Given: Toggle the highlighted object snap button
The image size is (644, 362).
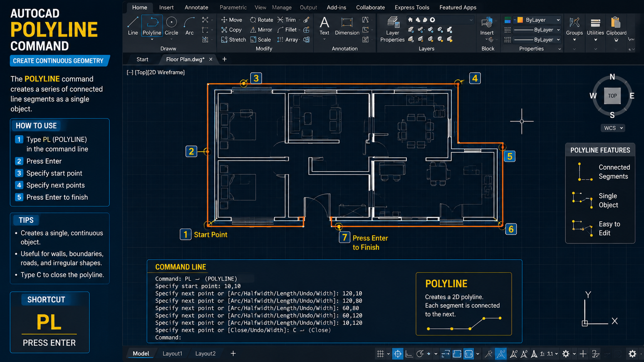Looking at the screenshot, I should tap(469, 354).
